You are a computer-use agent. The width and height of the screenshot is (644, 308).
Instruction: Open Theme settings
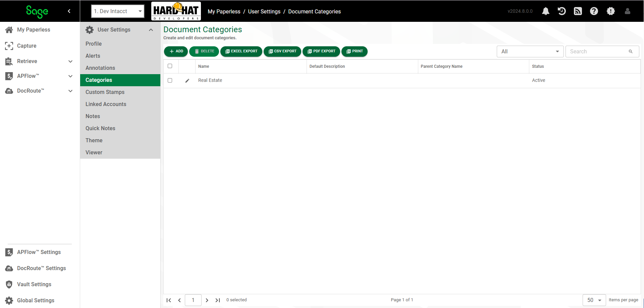[x=120, y=140]
